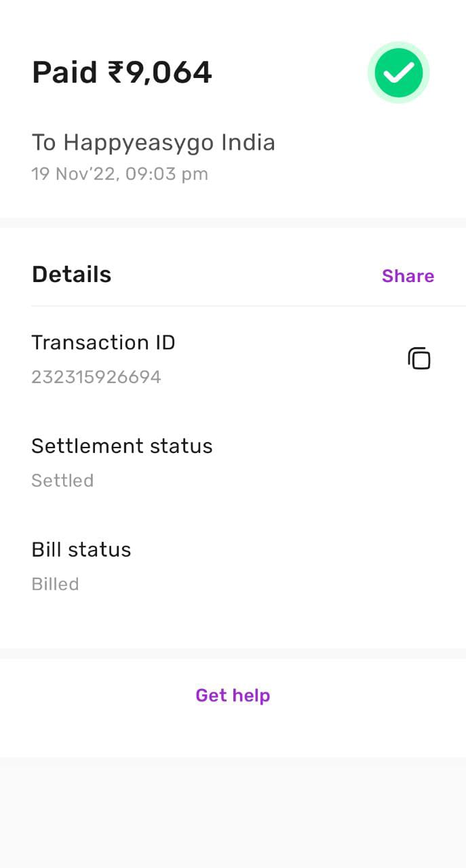Click the Details section heading
Screen dimensions: 466x868
(71, 275)
